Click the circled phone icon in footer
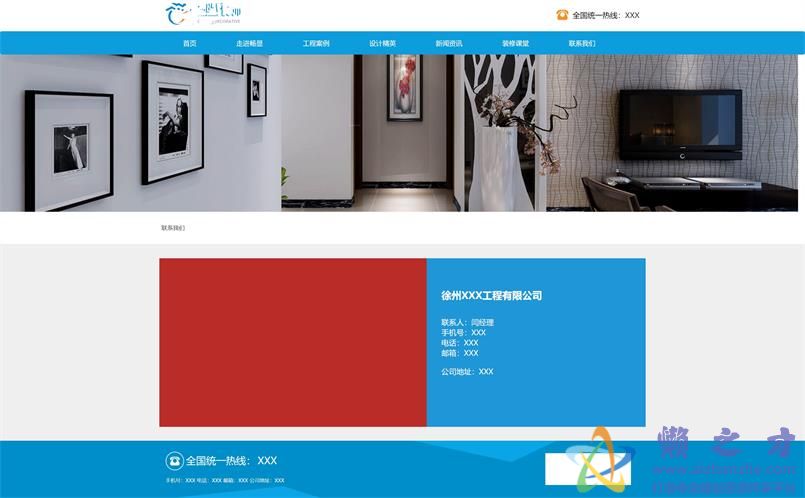The height and width of the screenshot is (498, 805). pyautogui.click(x=174, y=461)
